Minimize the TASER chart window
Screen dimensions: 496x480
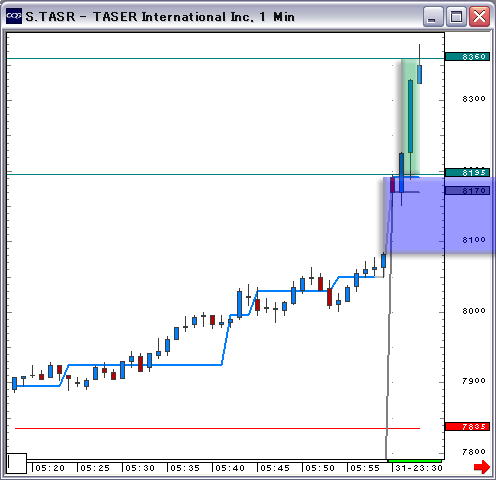click(x=432, y=16)
